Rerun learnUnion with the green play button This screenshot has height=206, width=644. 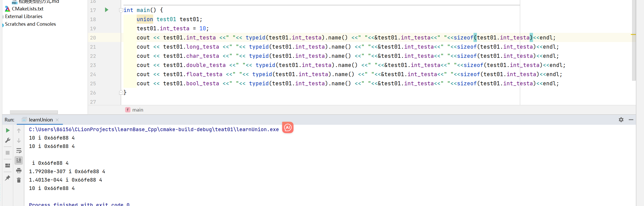8,130
